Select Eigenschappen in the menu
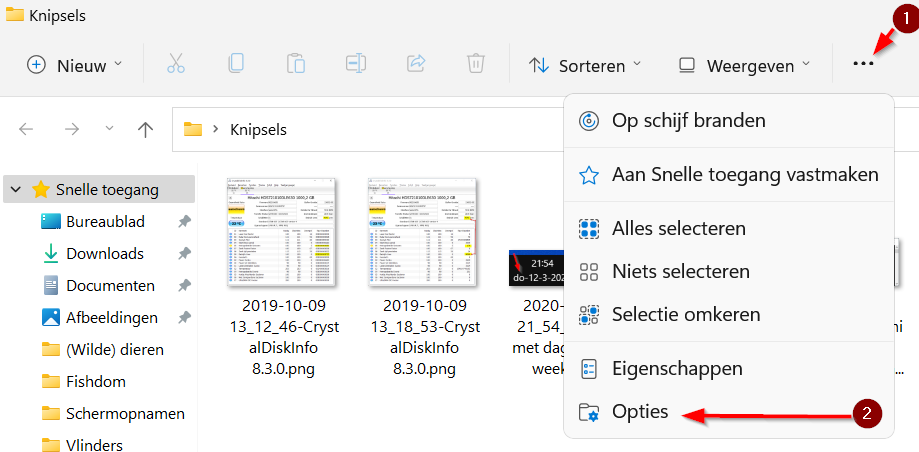The width and height of the screenshot is (919, 452). click(x=677, y=368)
